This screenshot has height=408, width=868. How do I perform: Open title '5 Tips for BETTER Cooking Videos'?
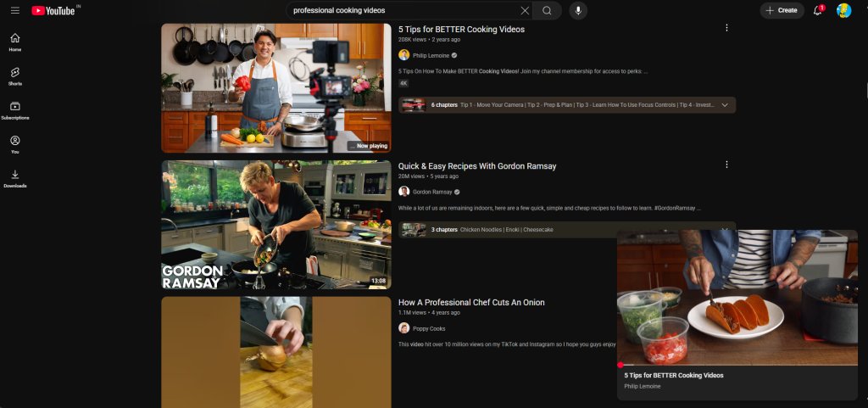461,30
